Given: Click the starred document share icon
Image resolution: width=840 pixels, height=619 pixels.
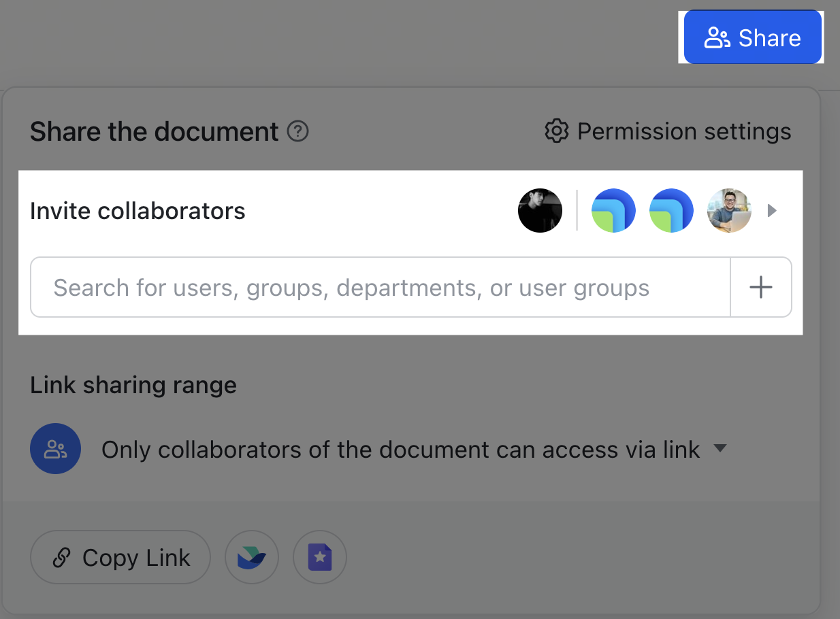Looking at the screenshot, I should 320,557.
